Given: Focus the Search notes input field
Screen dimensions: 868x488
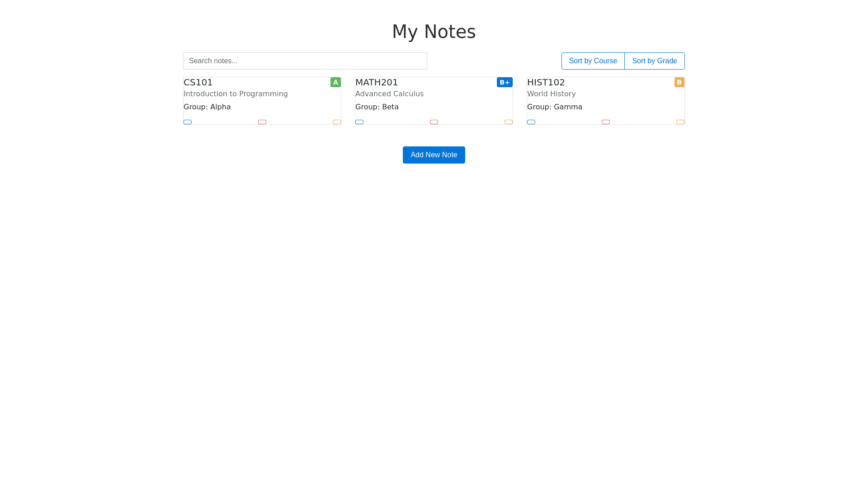Looking at the screenshot, I should (x=305, y=61).
